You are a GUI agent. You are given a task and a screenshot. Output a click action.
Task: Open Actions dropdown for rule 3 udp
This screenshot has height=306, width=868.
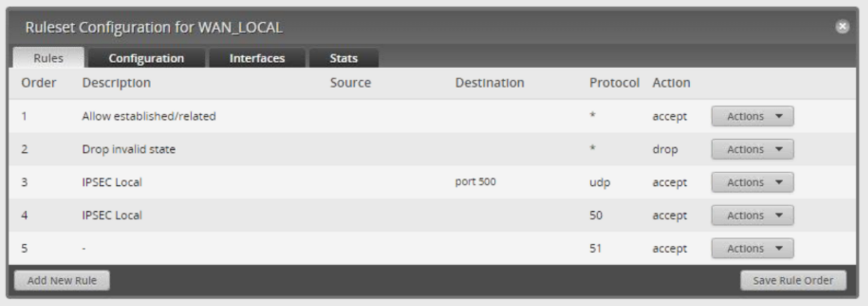click(x=752, y=182)
